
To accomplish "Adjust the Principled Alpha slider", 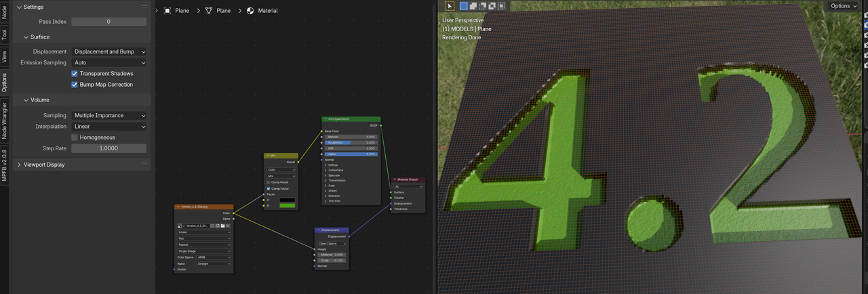I will (351, 154).
